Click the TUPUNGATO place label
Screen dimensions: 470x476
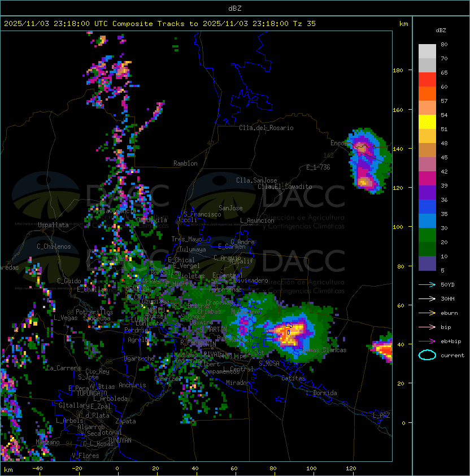point(92,393)
